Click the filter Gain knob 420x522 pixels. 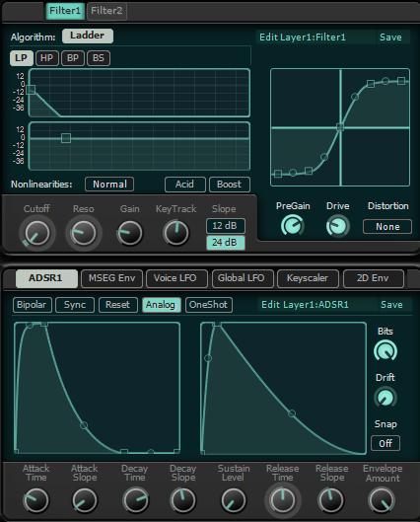(130, 233)
